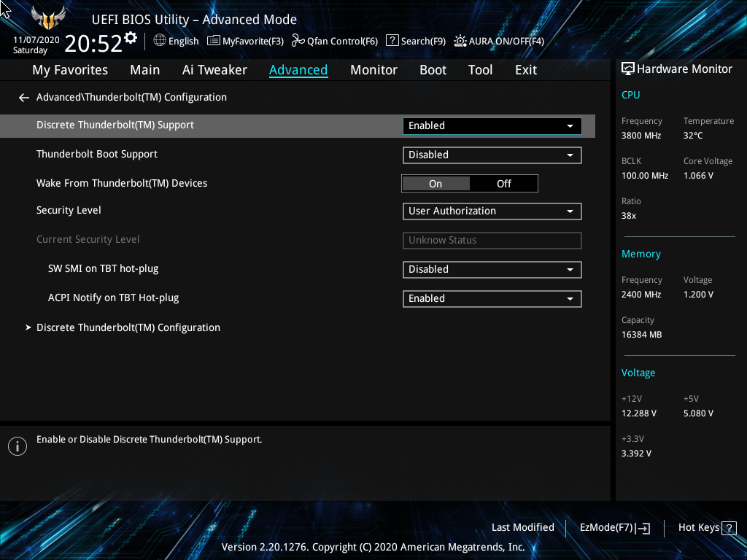Screen dimensions: 747x560
Task: Toggle AURA lighting icon
Action: tap(460, 41)
